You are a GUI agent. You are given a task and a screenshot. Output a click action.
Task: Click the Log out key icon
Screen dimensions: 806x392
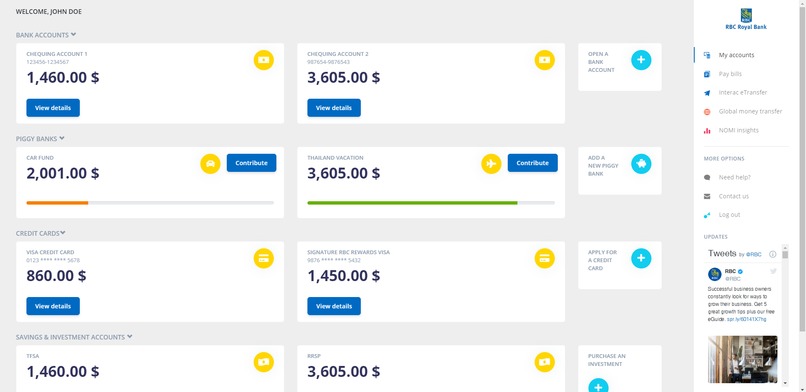[707, 215]
